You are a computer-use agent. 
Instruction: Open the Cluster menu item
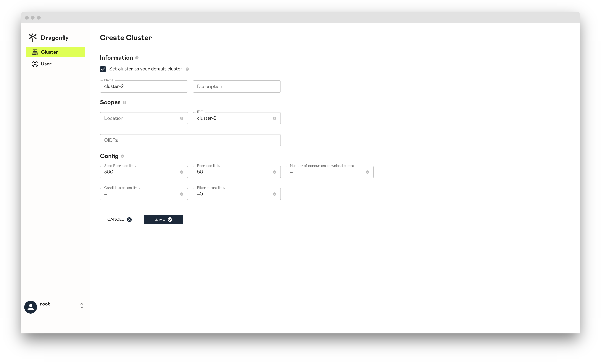coord(56,52)
